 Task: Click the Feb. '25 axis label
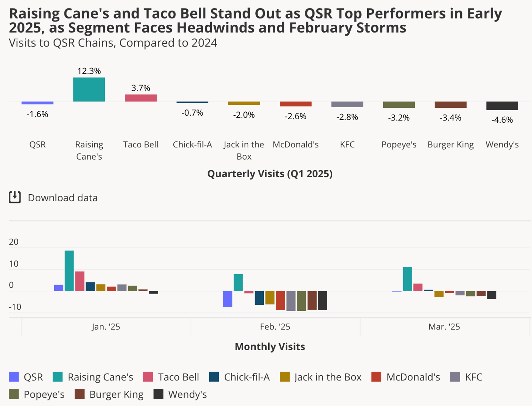click(275, 327)
